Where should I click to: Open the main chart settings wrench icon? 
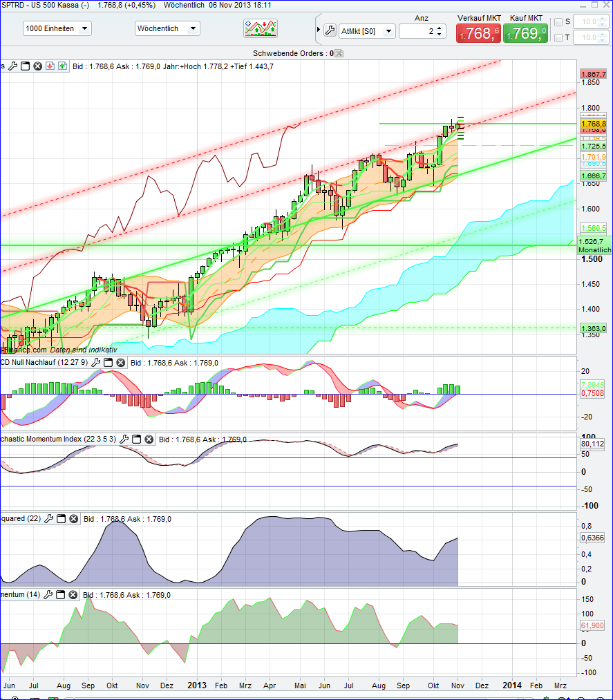(x=13, y=66)
